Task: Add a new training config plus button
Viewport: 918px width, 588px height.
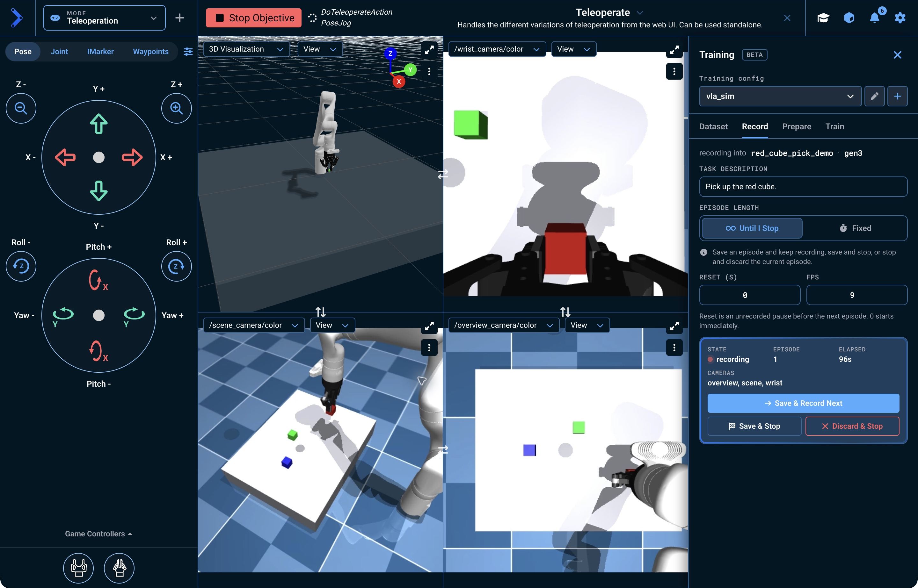Action: [897, 96]
